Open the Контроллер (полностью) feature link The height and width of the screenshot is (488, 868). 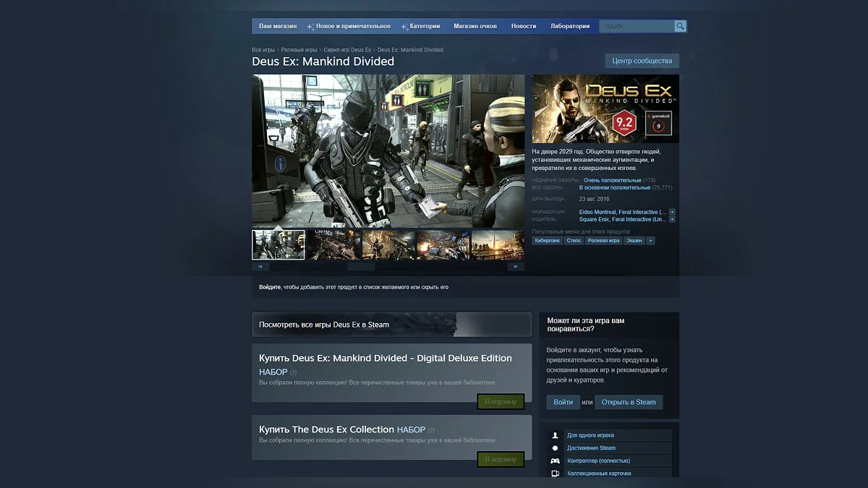[x=598, y=461]
